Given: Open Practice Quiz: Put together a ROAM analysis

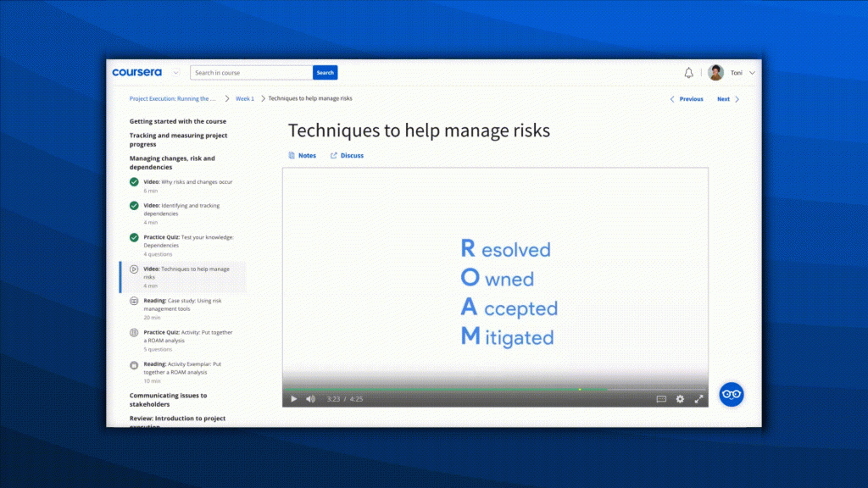Looking at the screenshot, I should click(x=187, y=341).
